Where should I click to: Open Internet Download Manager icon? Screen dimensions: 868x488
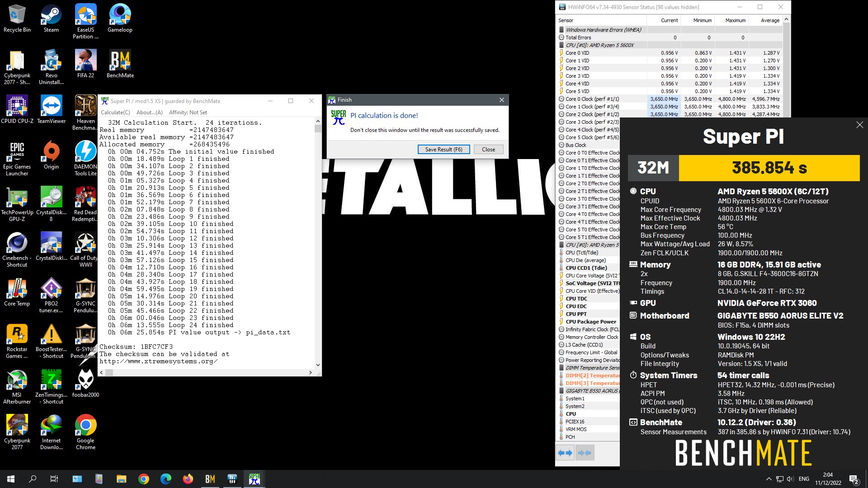pyautogui.click(x=51, y=432)
